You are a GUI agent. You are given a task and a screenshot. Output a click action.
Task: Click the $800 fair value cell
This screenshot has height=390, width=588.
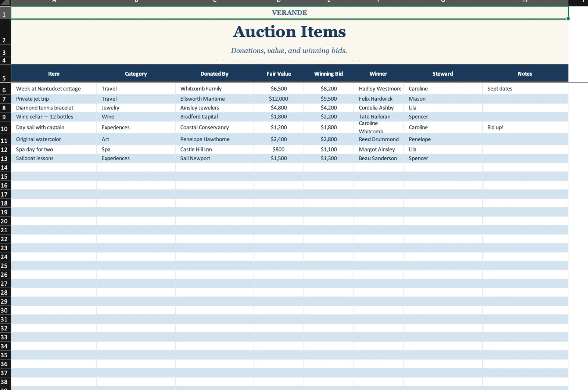click(x=279, y=149)
